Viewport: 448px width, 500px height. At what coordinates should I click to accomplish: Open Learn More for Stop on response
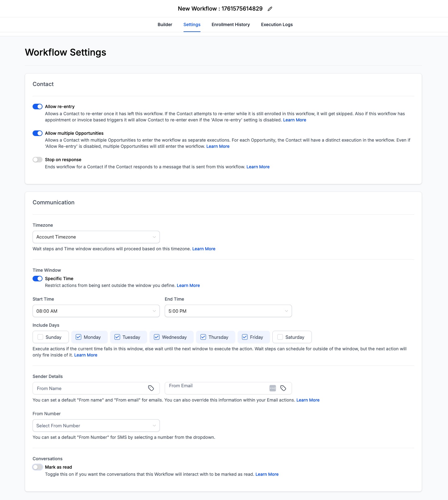pos(258,167)
